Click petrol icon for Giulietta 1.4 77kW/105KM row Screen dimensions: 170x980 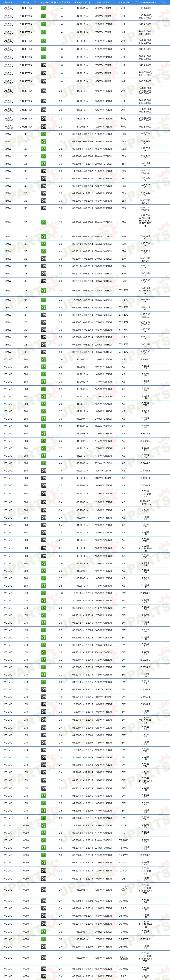(x=44, y=32)
